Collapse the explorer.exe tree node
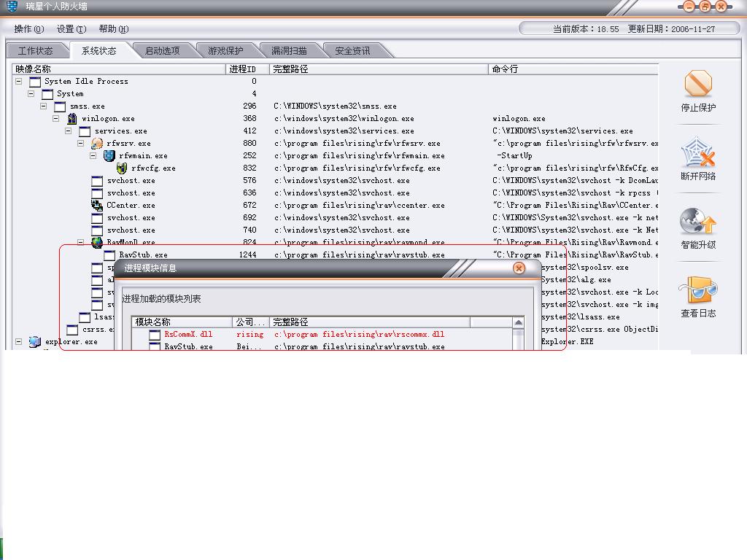This screenshot has width=747, height=560. [x=18, y=341]
